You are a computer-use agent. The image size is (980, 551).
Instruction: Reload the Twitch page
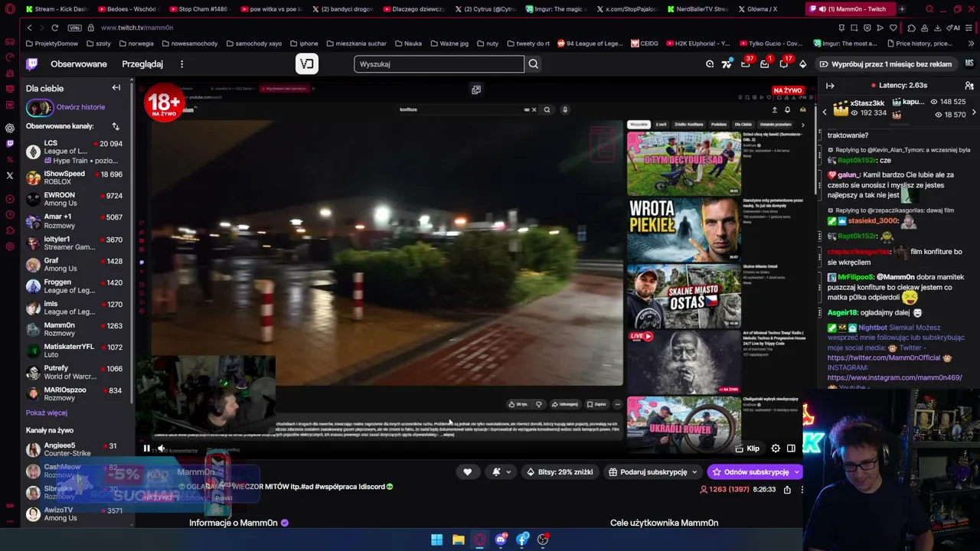54,28
